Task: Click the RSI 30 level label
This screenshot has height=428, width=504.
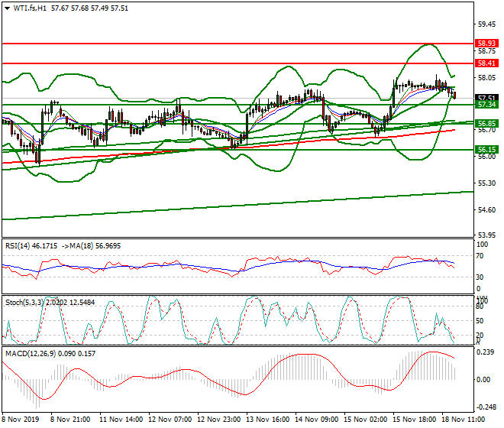Action: (480, 277)
